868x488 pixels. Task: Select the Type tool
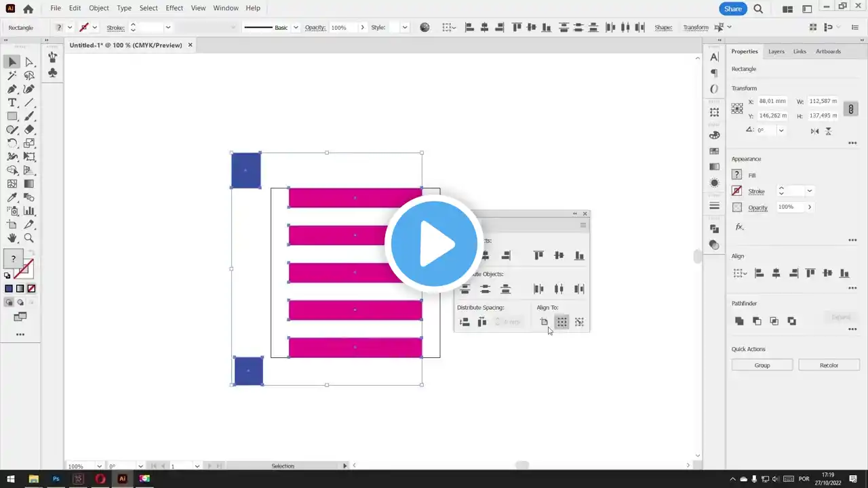coord(12,102)
